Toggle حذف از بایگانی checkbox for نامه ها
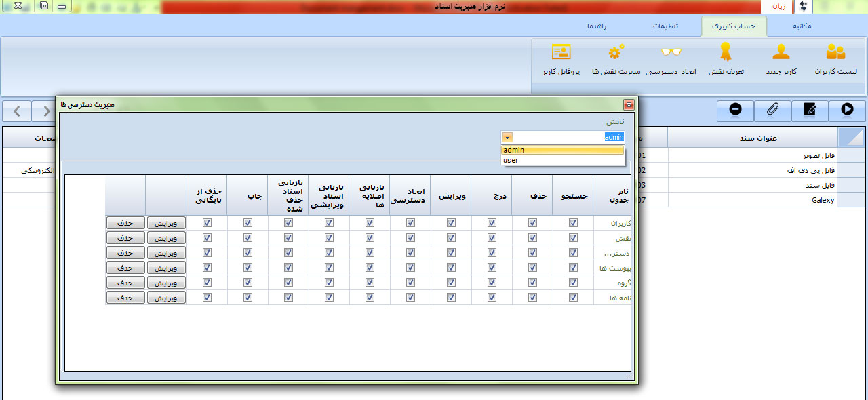 coord(207,297)
